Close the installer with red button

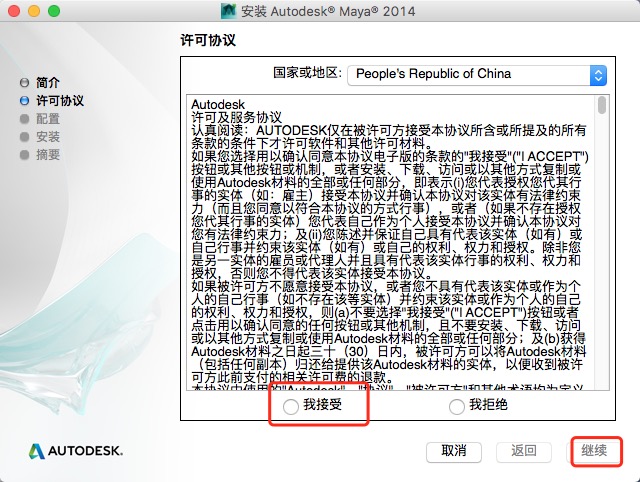tap(14, 11)
